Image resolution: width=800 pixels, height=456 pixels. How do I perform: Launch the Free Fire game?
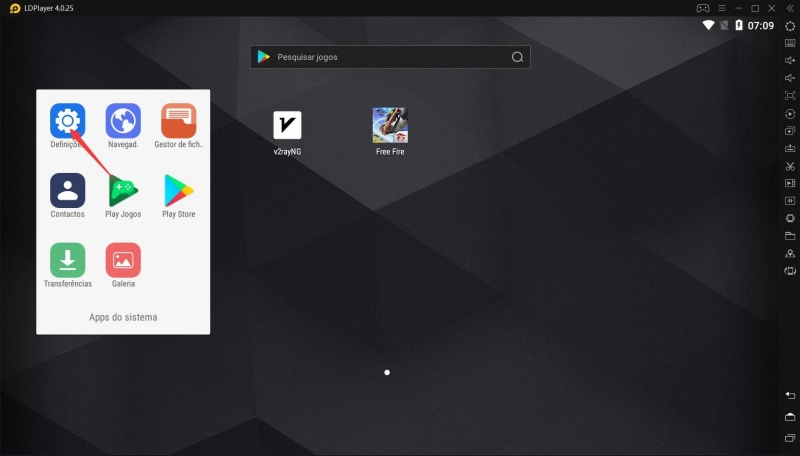tap(390, 125)
